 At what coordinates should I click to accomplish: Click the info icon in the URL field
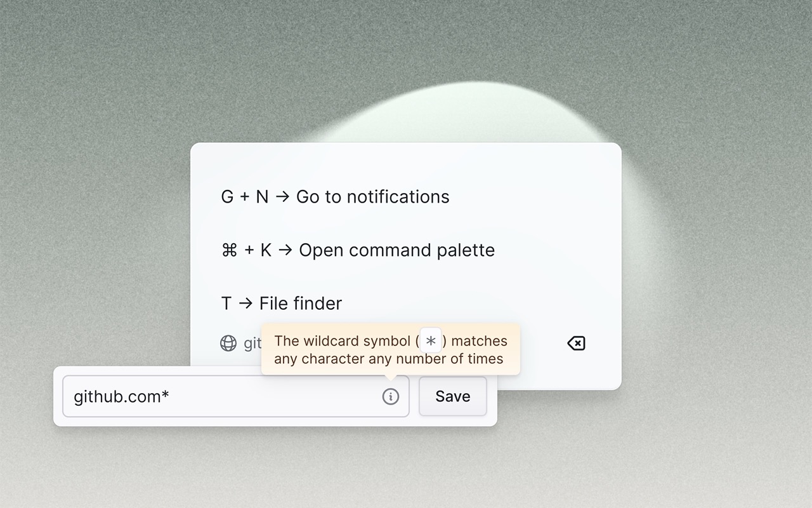[391, 397]
